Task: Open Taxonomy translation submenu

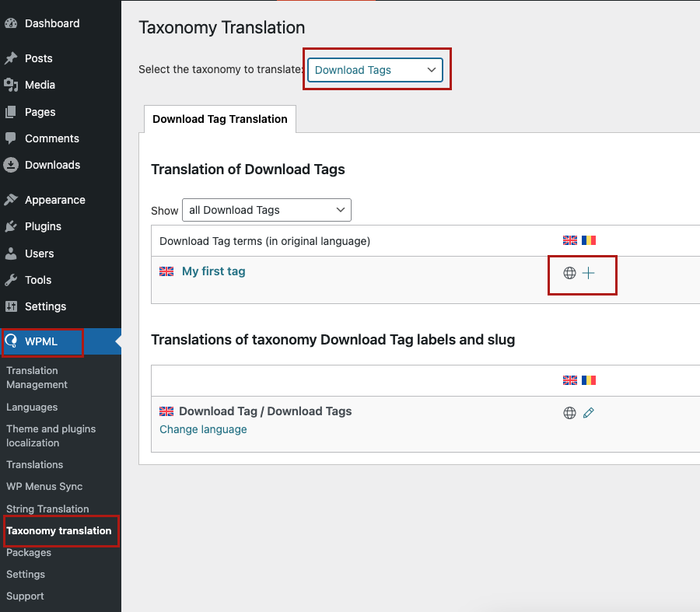Action: 58,531
